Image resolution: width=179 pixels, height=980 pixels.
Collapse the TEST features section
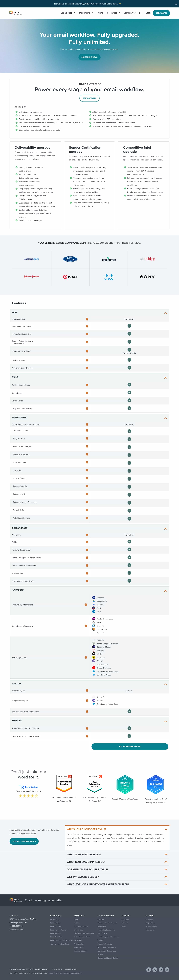point(165,313)
